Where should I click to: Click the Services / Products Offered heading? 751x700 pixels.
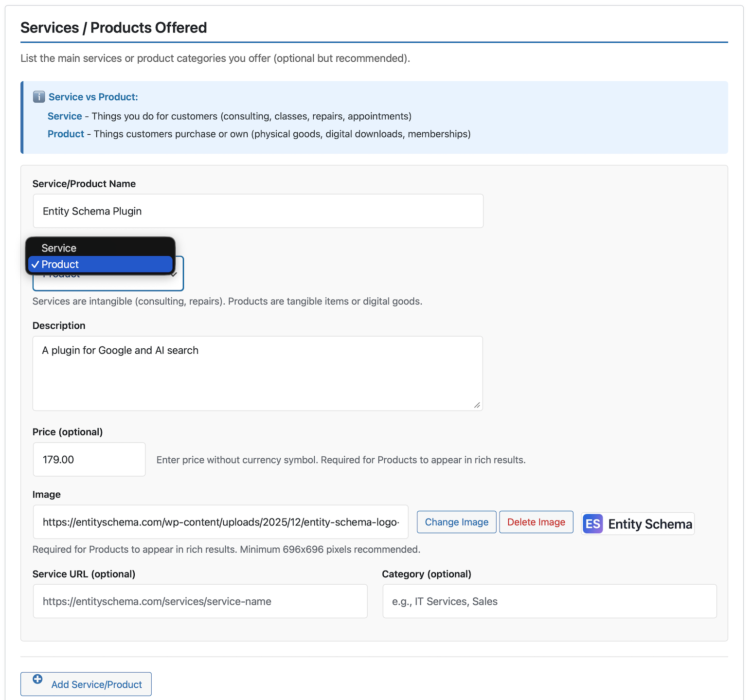(113, 28)
